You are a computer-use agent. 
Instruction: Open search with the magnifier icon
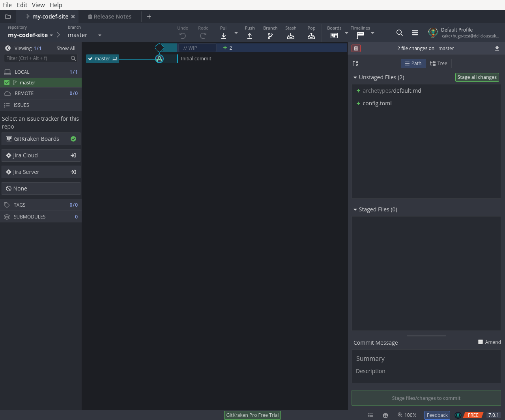(x=400, y=33)
